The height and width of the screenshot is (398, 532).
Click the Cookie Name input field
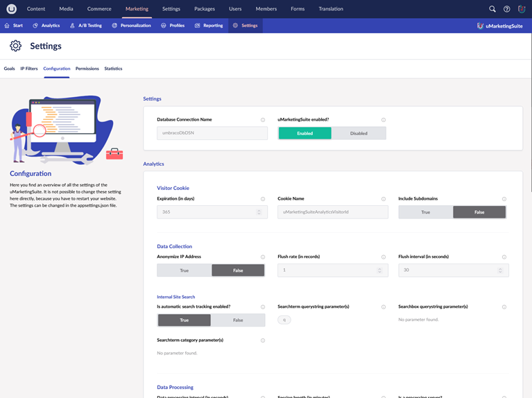click(x=332, y=212)
